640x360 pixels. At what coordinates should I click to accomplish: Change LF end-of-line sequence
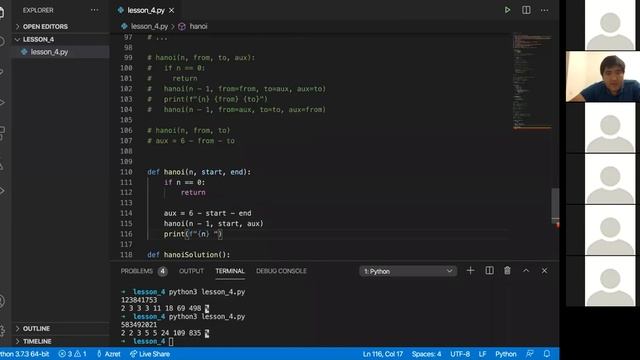tap(482, 354)
